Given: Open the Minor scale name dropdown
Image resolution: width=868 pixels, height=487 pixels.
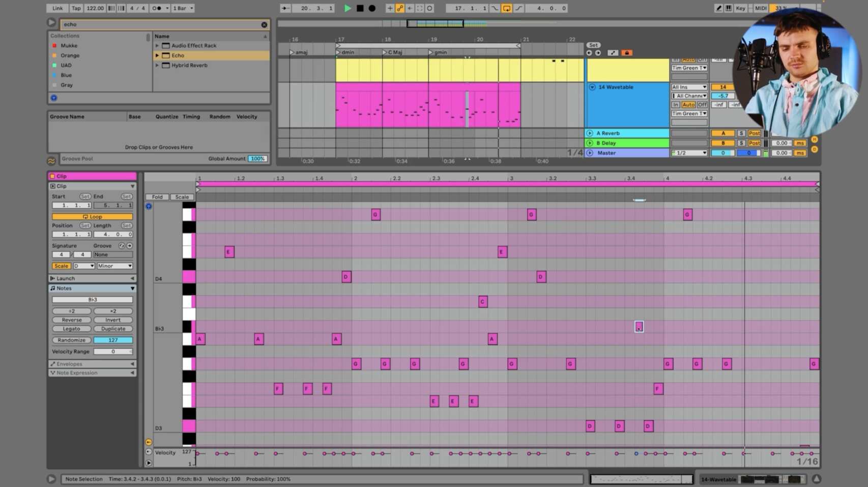Looking at the screenshot, I should 114,266.
